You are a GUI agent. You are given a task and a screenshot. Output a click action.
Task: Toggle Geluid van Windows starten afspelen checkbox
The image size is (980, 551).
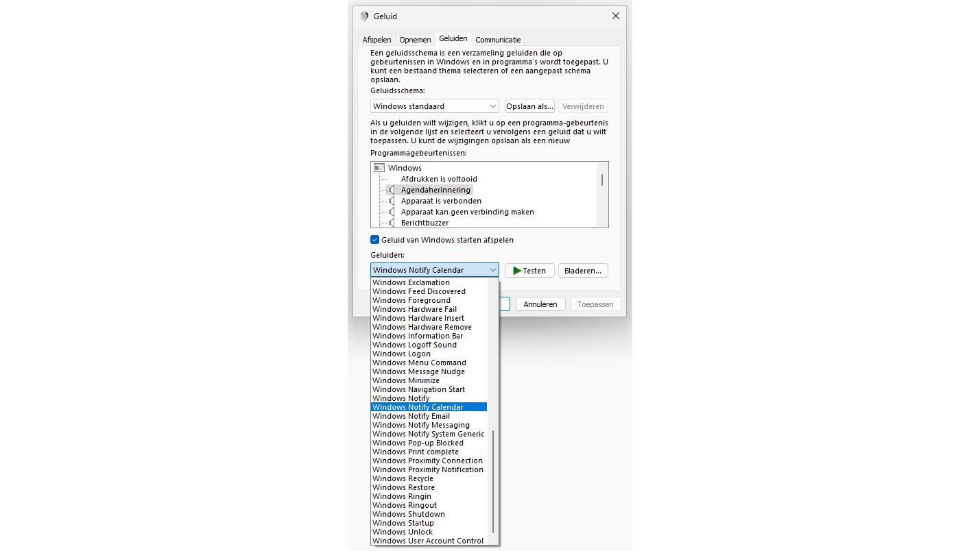(375, 240)
